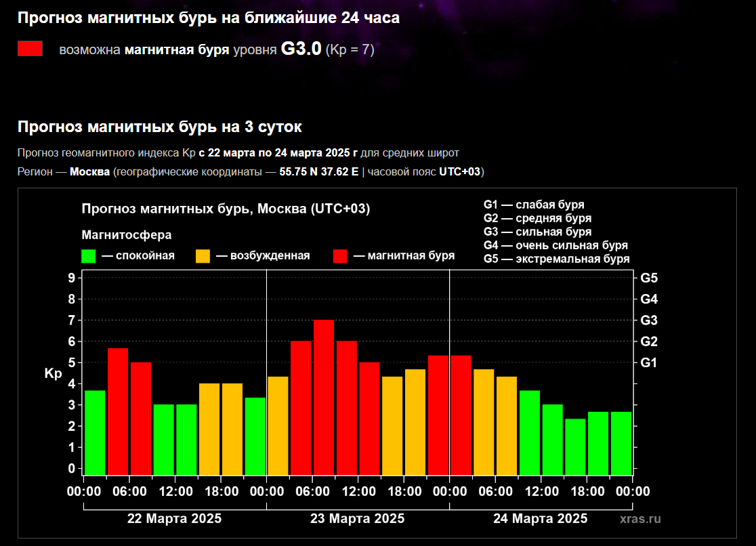The image size is (756, 546).
Task: Click coordinates '55.75 N 37.62 E'
Action: (319, 171)
